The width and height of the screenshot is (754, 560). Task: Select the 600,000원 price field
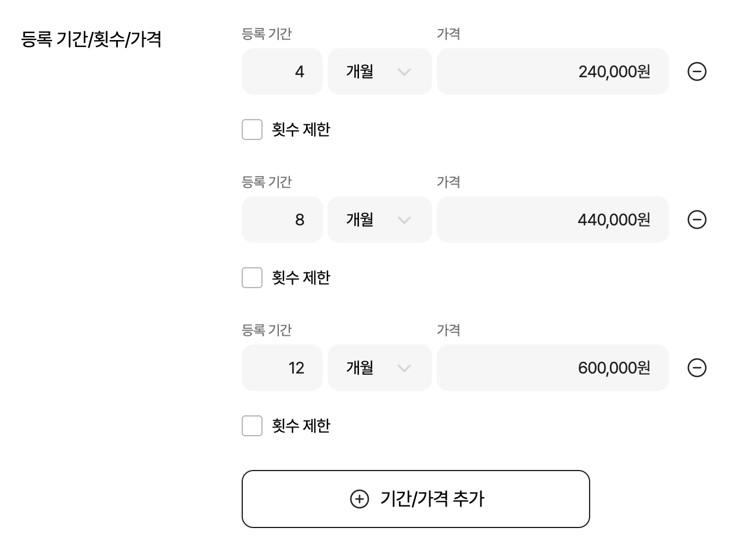pyautogui.click(x=552, y=368)
